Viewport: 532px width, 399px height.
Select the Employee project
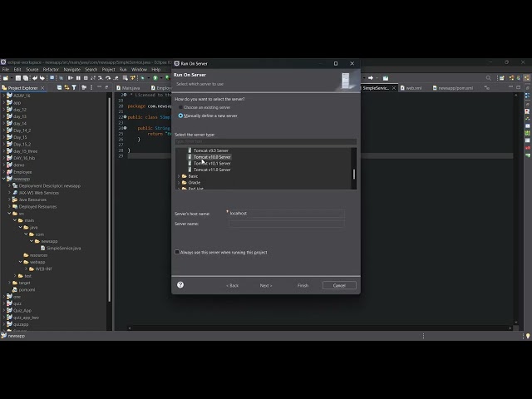(x=22, y=172)
